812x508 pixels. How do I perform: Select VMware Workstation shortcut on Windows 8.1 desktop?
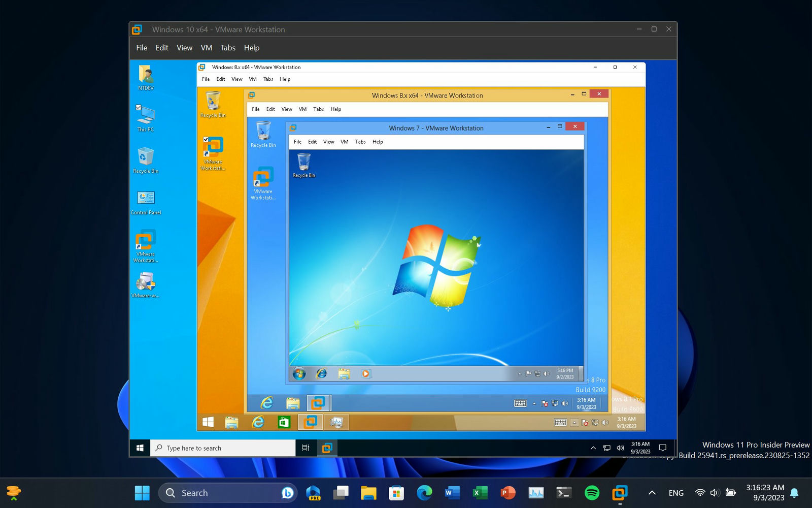(213, 153)
